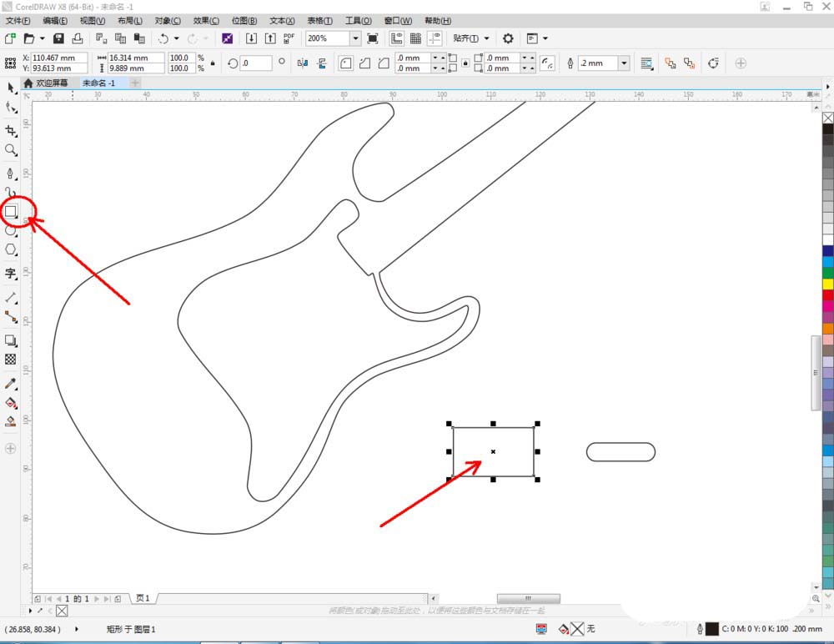Screen dimensions: 834x644
Task: Click the X position field
Action: pos(59,58)
